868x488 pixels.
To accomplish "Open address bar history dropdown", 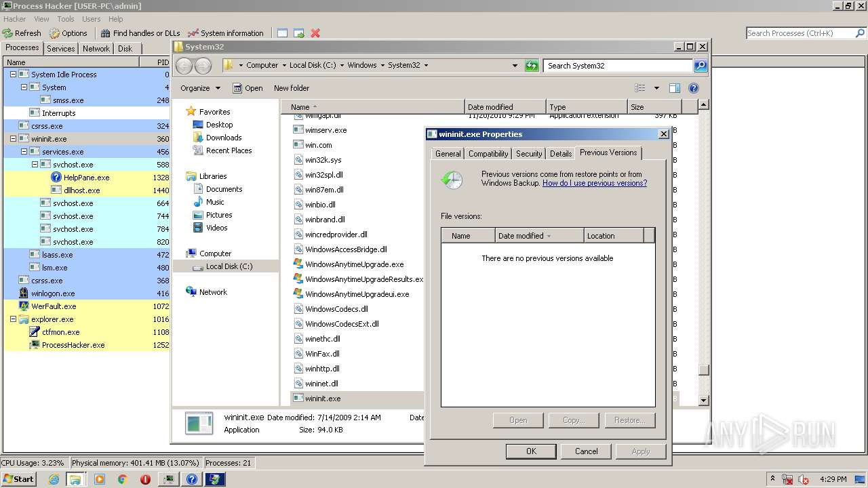I will 515,66.
